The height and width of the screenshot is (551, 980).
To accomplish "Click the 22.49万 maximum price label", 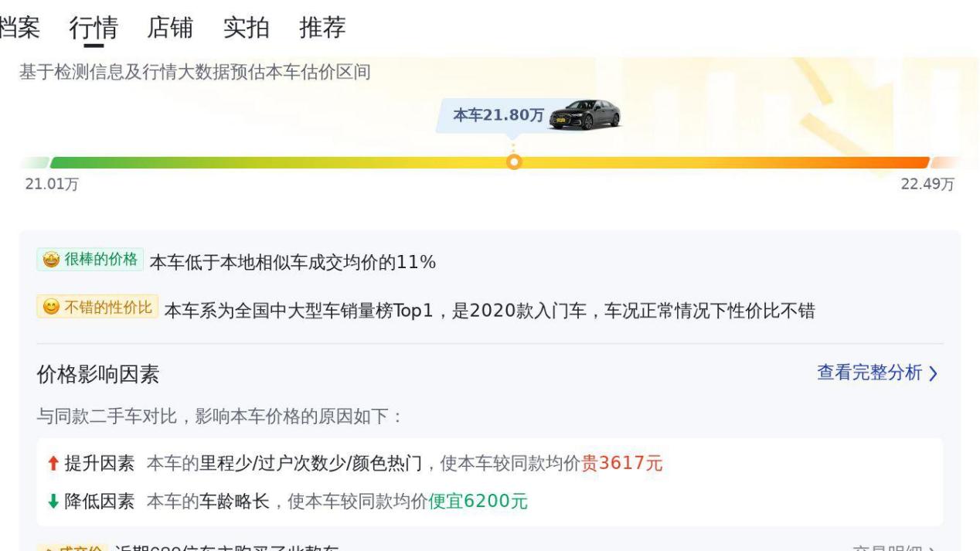I will (927, 185).
